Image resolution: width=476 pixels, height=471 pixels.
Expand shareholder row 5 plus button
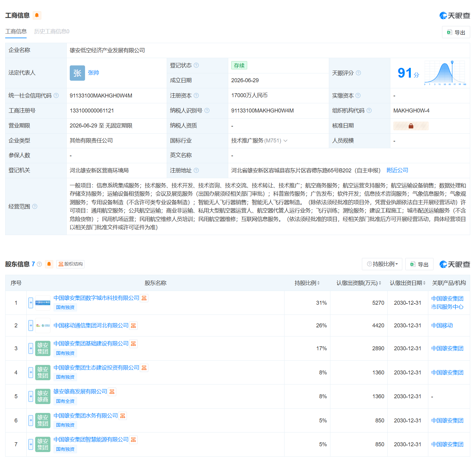[x=31, y=396]
